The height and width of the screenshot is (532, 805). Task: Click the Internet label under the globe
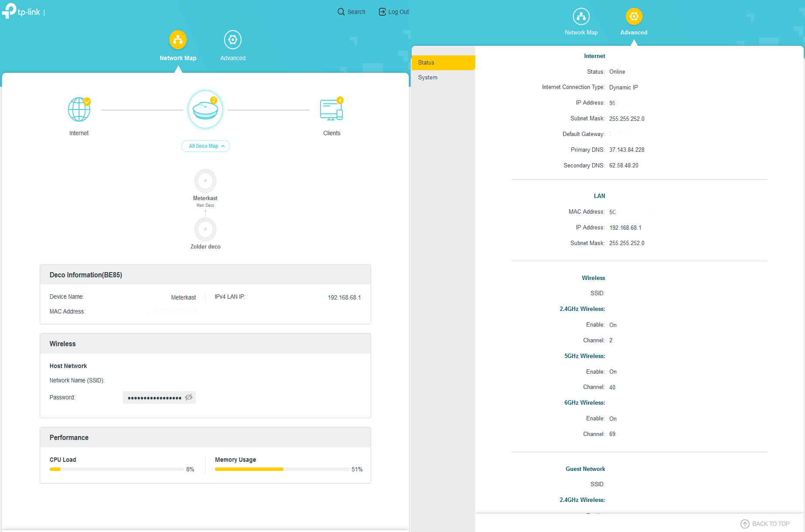(79, 133)
